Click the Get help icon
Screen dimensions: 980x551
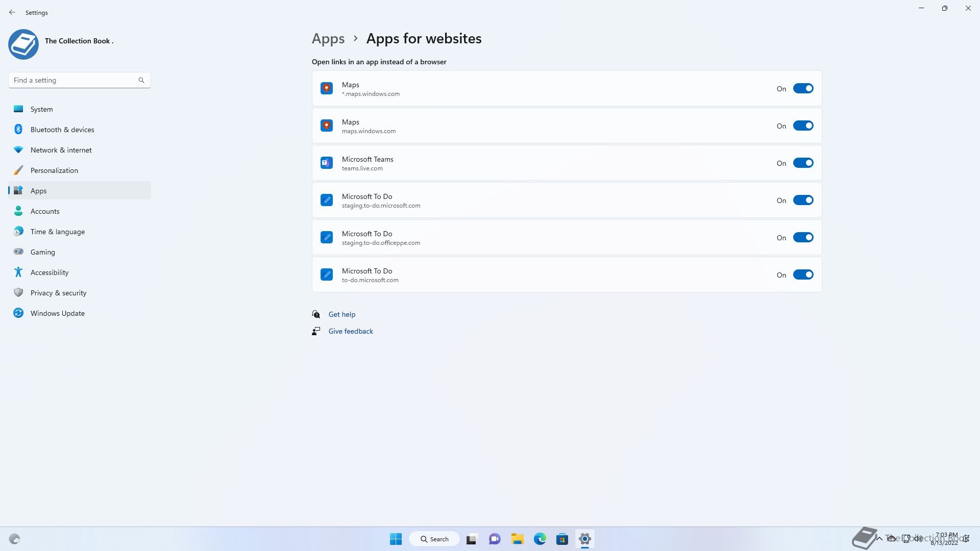pyautogui.click(x=316, y=314)
